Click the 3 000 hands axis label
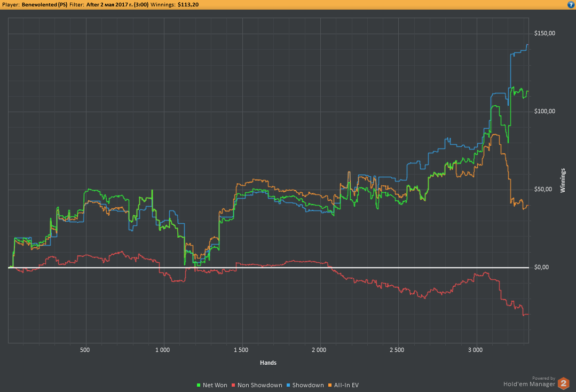The height and width of the screenshot is (392, 576). tap(475, 350)
